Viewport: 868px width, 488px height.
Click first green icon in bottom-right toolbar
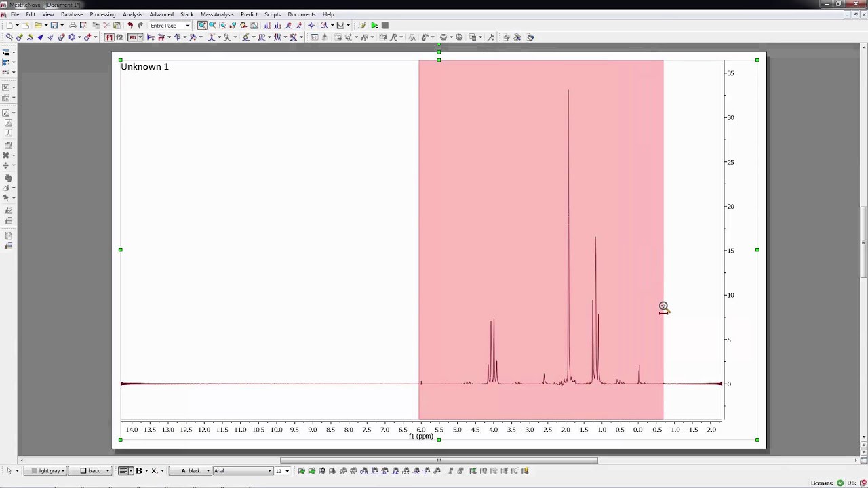coord(301,470)
